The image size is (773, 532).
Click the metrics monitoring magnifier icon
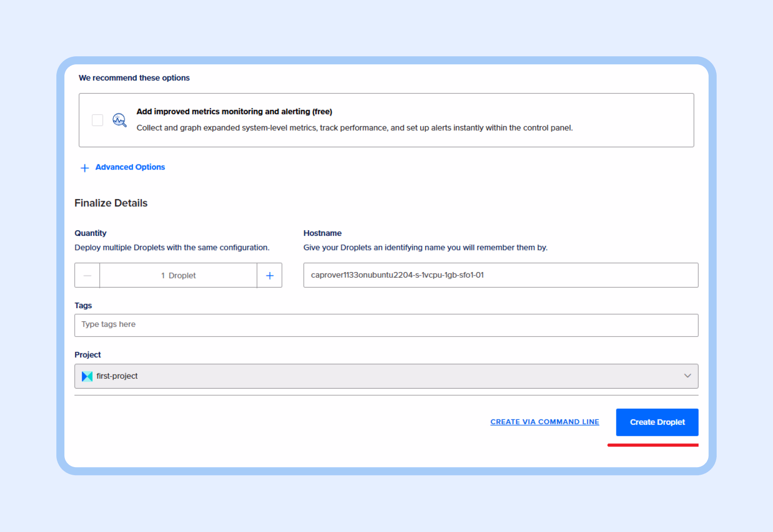pyautogui.click(x=119, y=120)
